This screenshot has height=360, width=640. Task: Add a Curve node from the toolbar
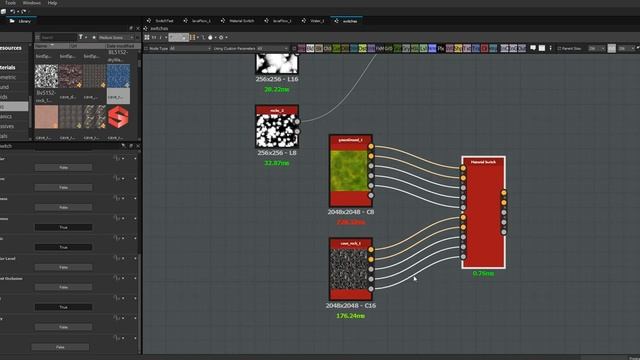coord(336,48)
